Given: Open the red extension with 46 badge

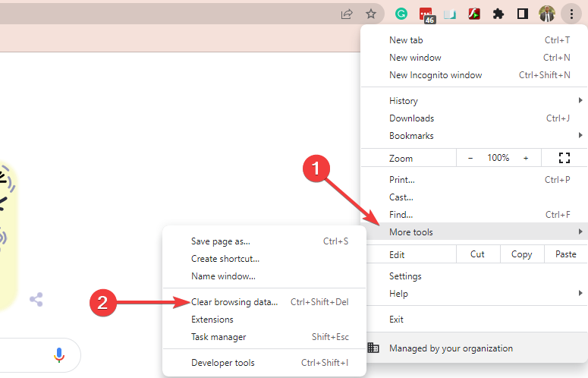Looking at the screenshot, I should click(426, 15).
